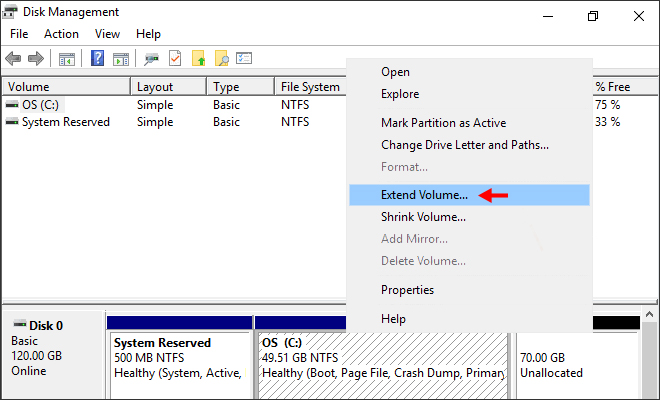660x400 pixels.
Task: Open the Action menu
Action: (61, 34)
